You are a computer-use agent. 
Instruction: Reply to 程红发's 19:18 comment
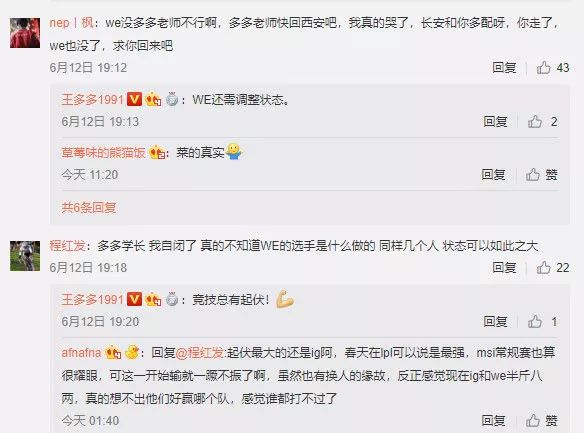click(x=504, y=268)
